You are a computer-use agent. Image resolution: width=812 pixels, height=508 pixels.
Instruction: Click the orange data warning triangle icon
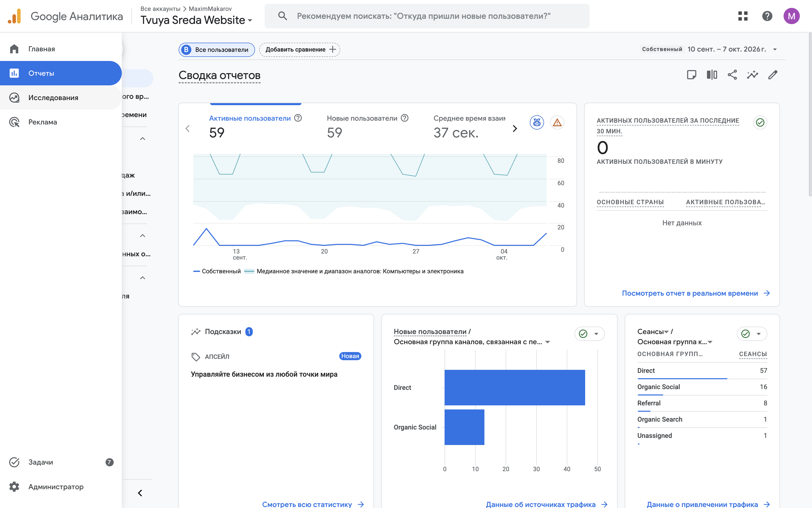point(557,122)
